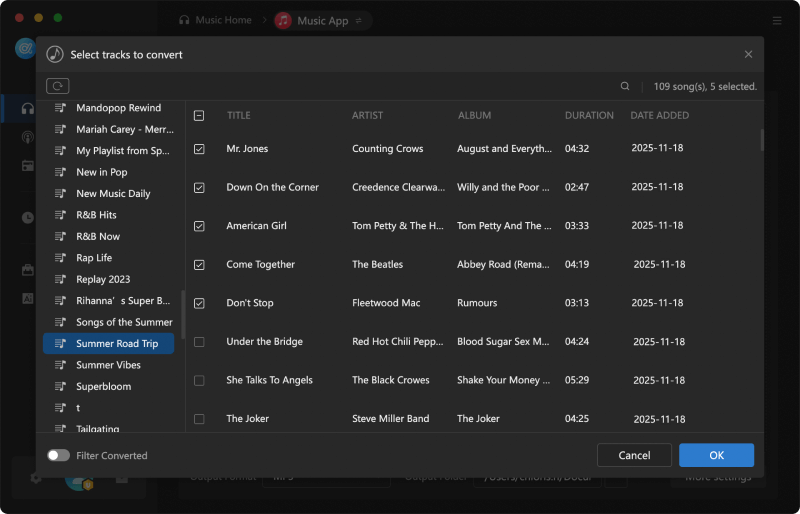Sort tracks by DATE ADDED column

[x=660, y=115]
